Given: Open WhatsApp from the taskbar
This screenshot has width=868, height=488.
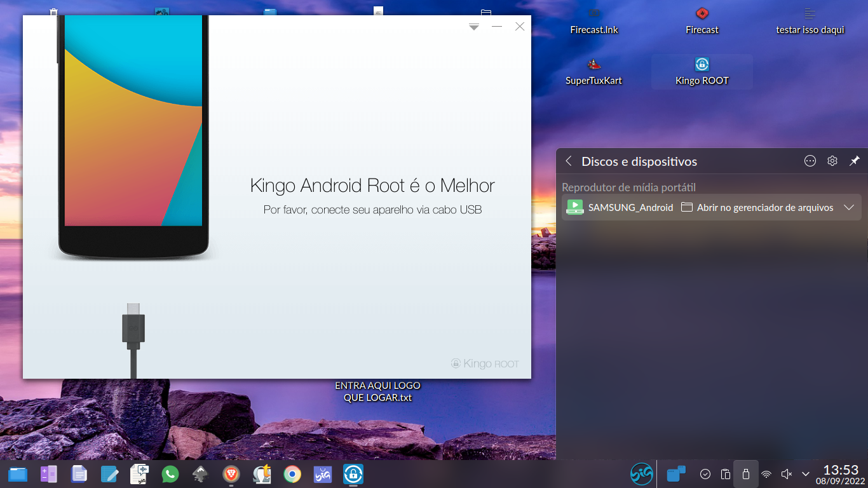Looking at the screenshot, I should (x=170, y=474).
